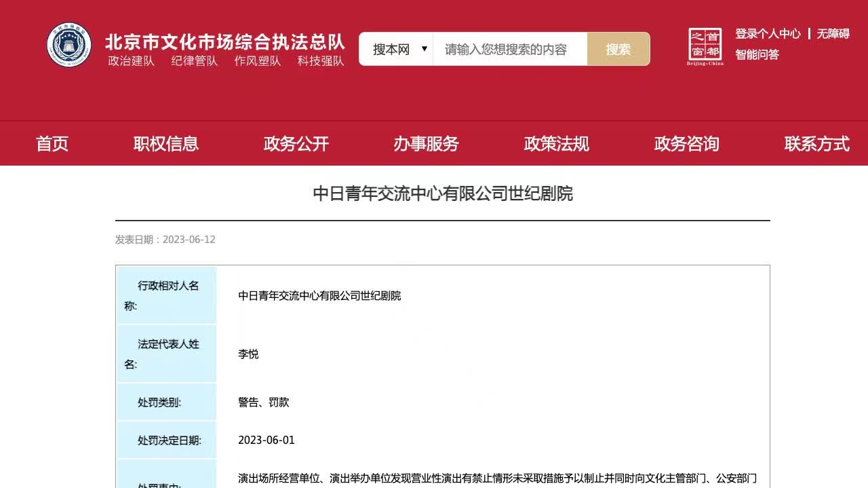Go to 首页 home menu
This screenshot has width=868, height=488.
point(52,144)
